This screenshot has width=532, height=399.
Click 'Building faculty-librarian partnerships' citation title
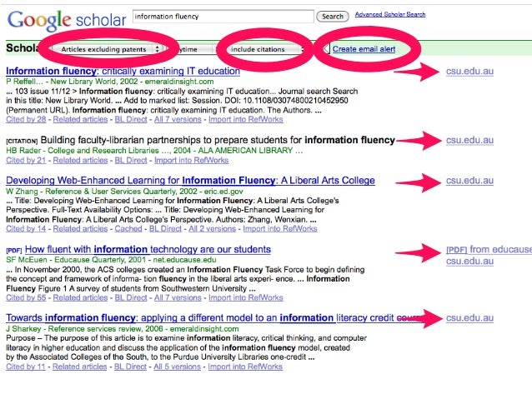(218, 140)
